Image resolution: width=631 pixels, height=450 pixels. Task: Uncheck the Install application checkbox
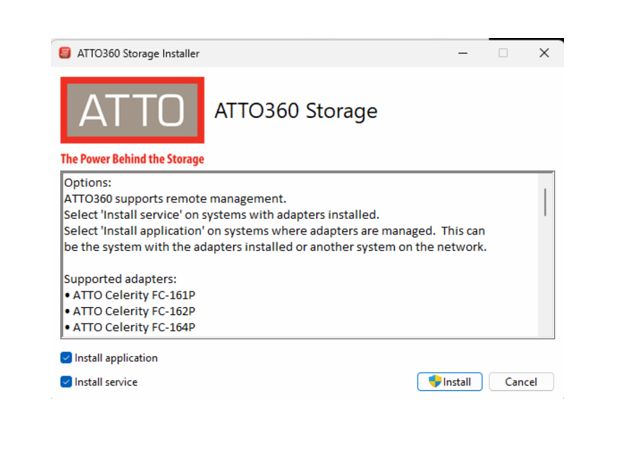(66, 357)
